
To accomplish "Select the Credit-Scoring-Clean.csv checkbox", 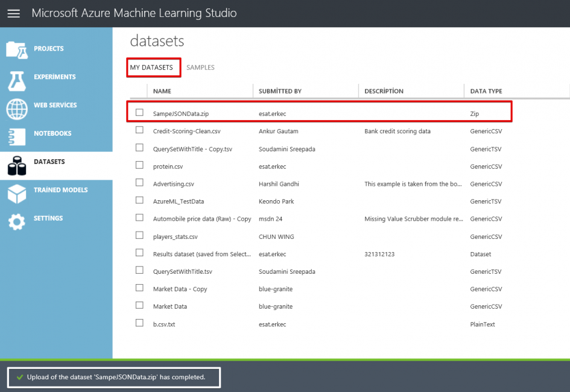I will [140, 130].
